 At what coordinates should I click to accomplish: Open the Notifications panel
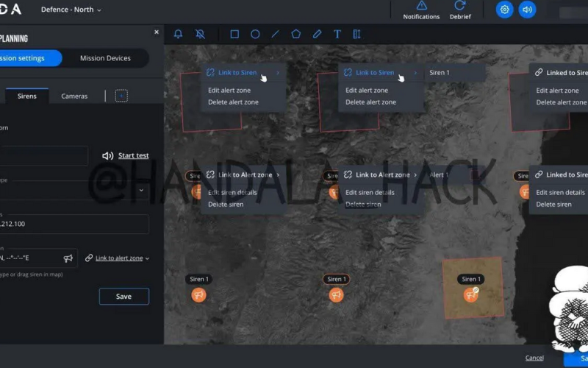pos(421,10)
